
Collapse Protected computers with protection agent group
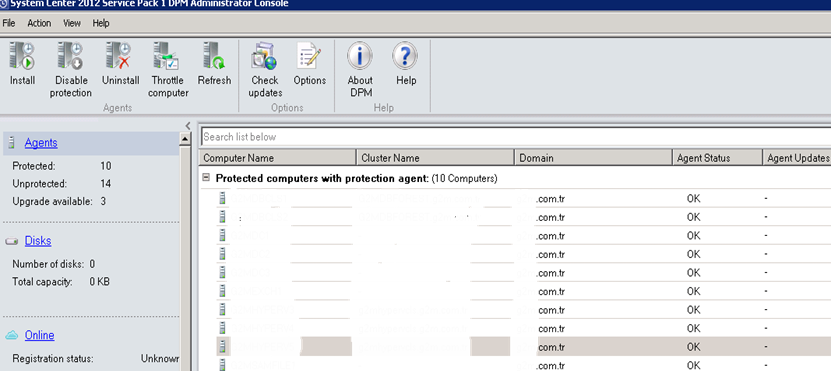point(206,178)
